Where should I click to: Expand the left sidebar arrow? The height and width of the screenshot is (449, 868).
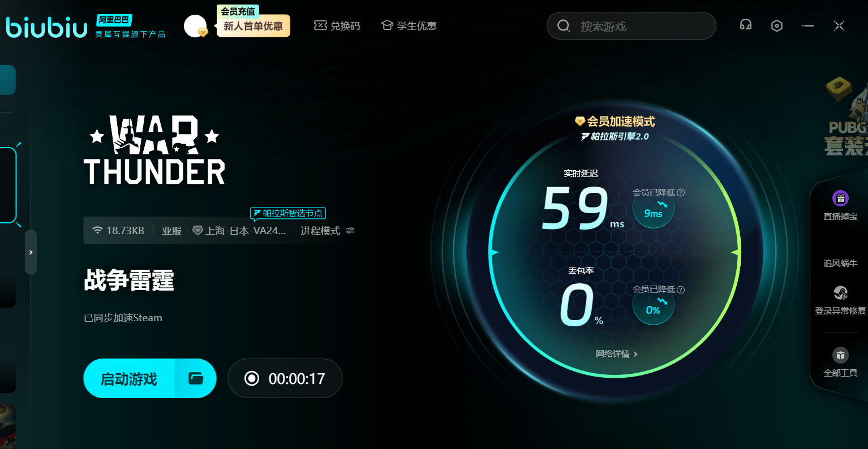click(x=31, y=252)
